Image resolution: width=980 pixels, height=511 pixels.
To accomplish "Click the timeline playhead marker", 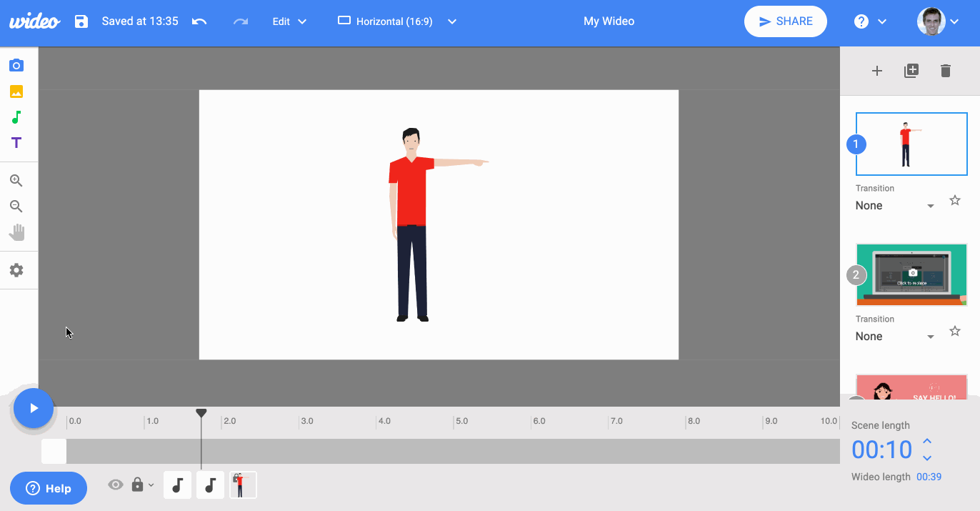I will point(201,413).
